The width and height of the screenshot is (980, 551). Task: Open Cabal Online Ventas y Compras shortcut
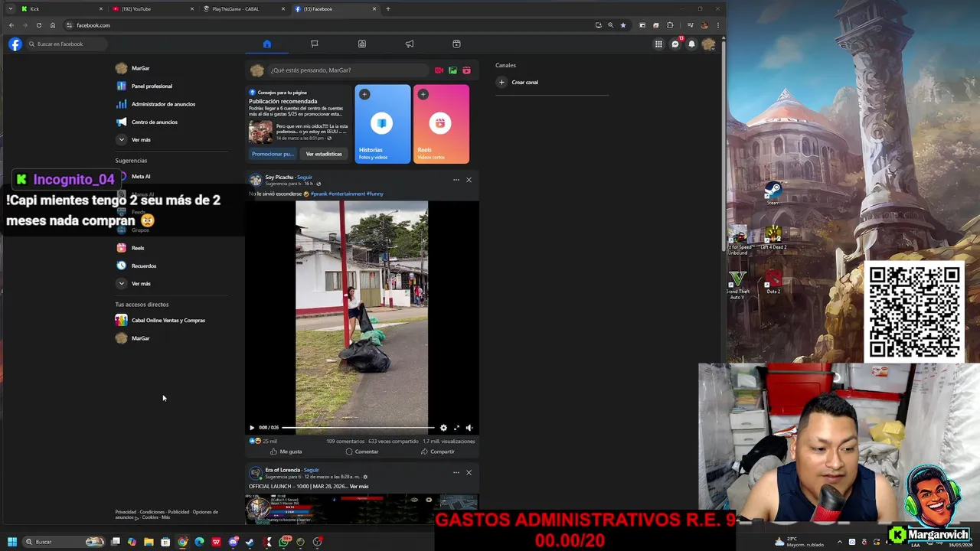click(x=171, y=320)
